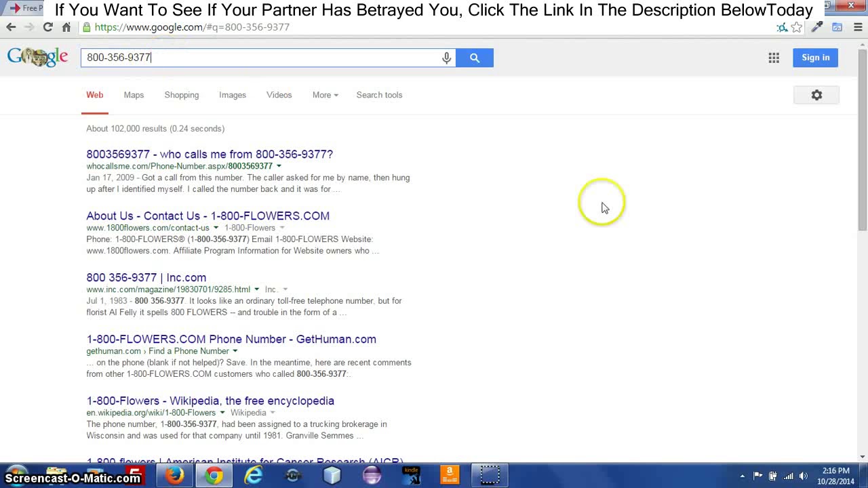Viewport: 868px width, 488px height.
Task: Click the 'Jul 1, 1983' snippet date
Action: click(107, 301)
